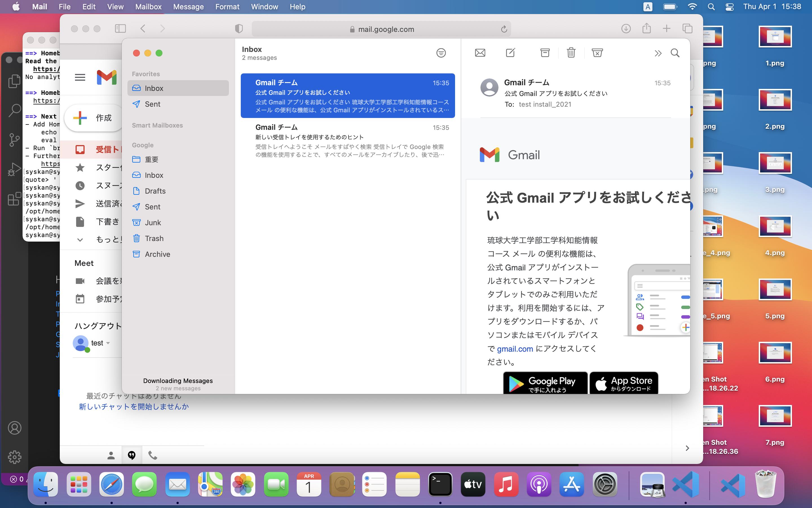
Task: Go back in Safari
Action: coord(143,29)
